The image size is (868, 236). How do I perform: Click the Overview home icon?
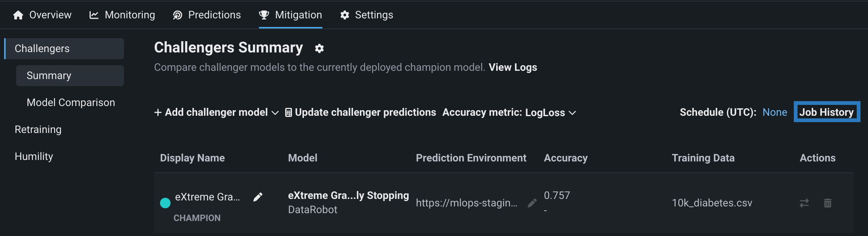coord(18,15)
